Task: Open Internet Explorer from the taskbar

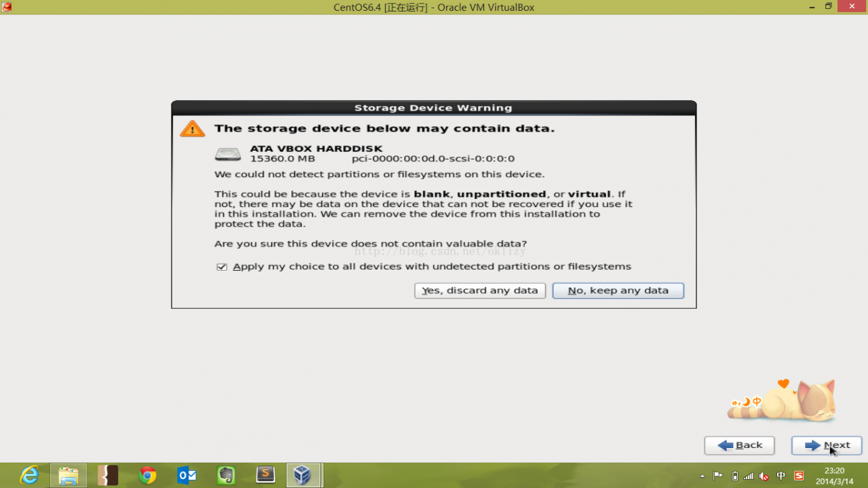Action: click(29, 475)
